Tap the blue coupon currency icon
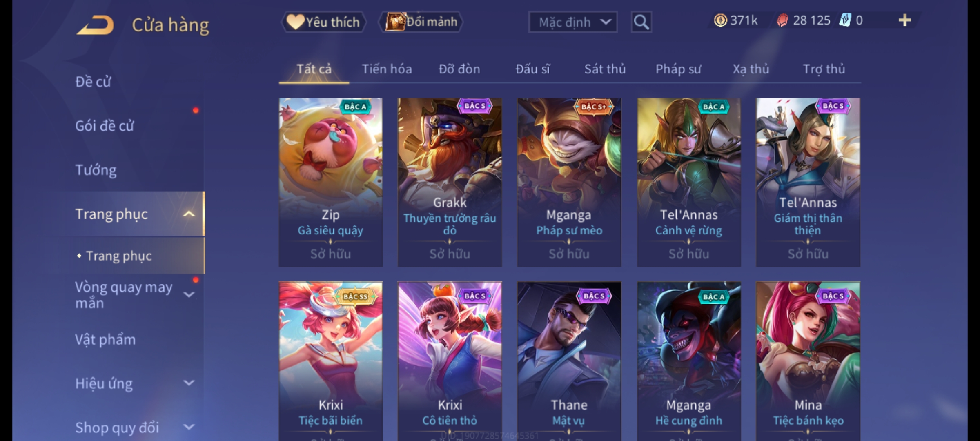The image size is (980, 441). (x=845, y=20)
